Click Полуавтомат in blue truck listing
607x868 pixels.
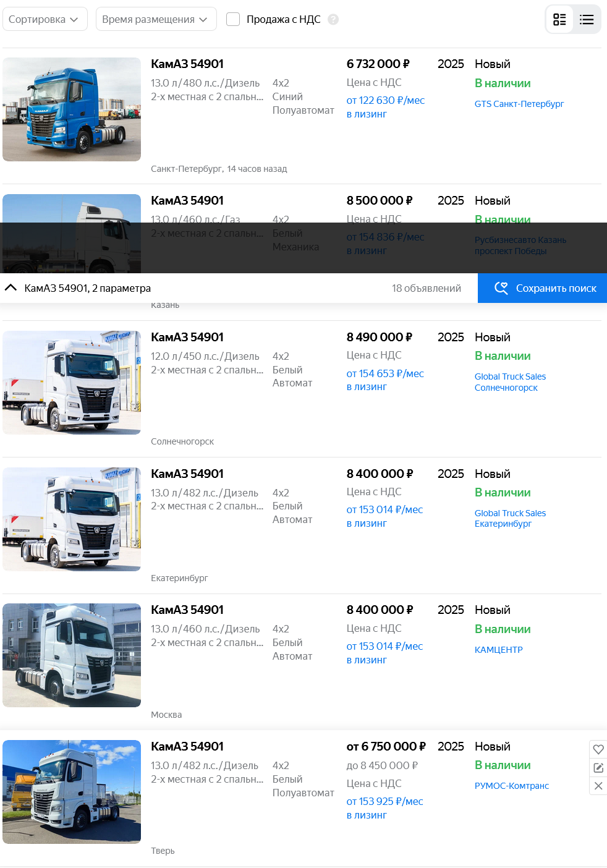[303, 110]
